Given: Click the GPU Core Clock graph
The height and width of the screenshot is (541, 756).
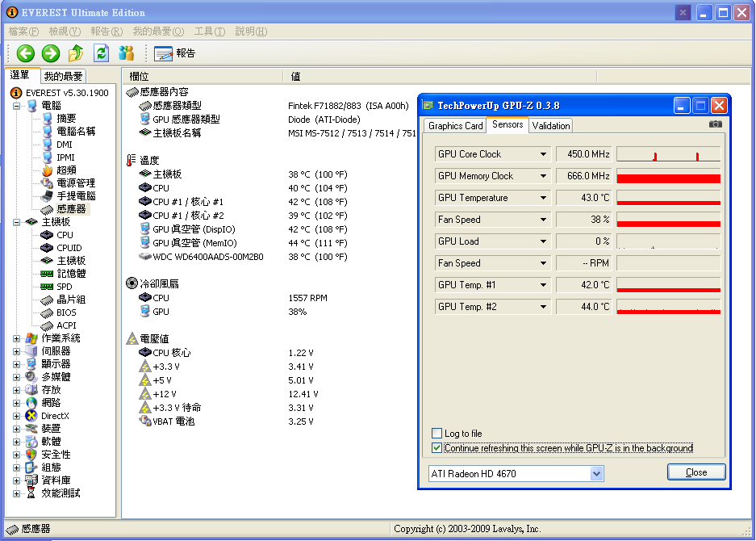Looking at the screenshot, I should 668,154.
